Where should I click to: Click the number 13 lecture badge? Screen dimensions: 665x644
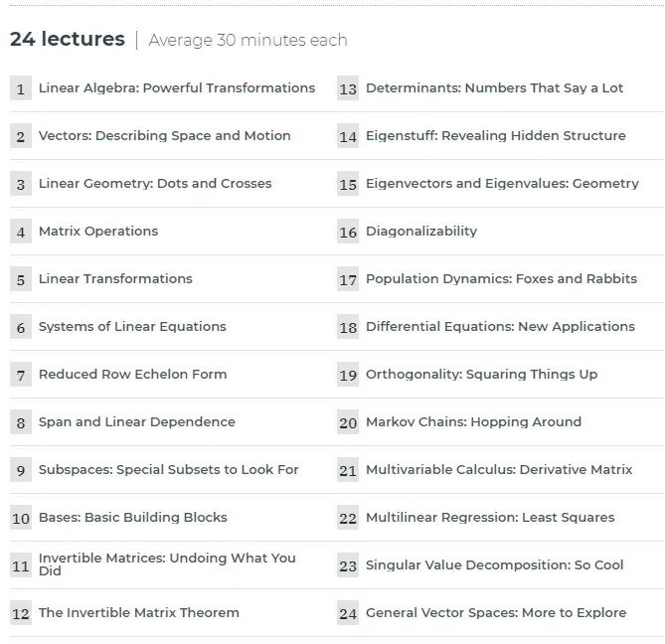point(348,88)
